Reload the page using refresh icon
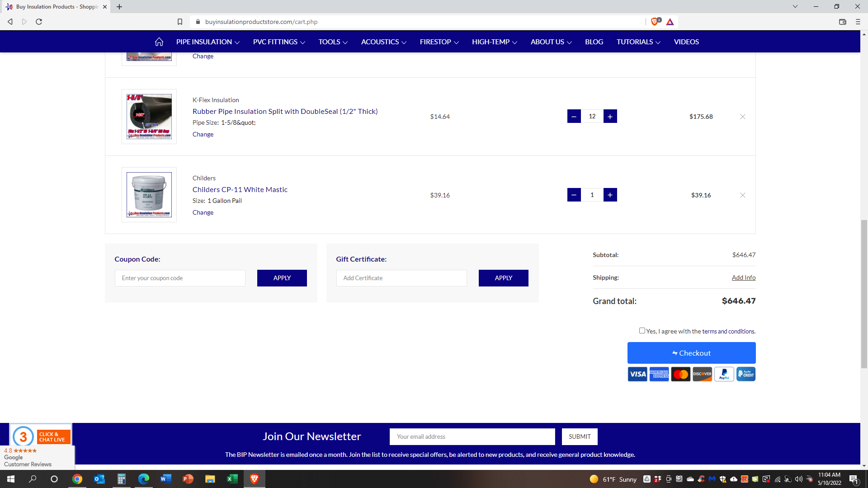868x488 pixels. (39, 22)
